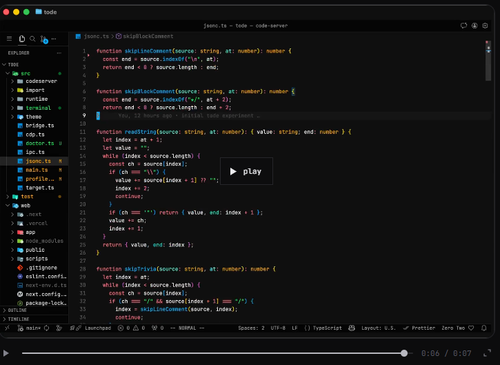500x365 pixels.
Task: Change indentation via Spaces: 2
Action: [251, 328]
